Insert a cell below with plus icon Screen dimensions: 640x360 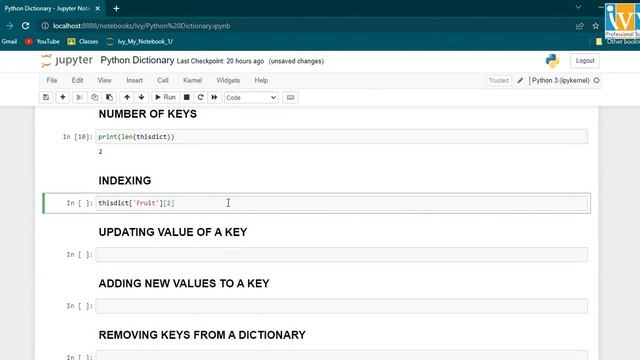[x=62, y=98]
